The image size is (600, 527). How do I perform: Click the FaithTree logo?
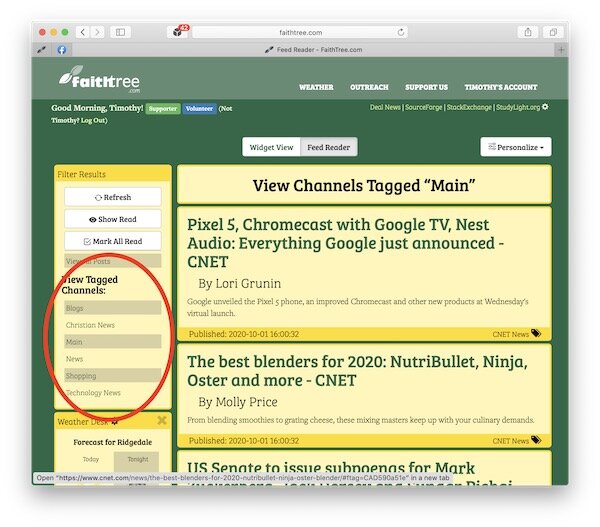pos(99,79)
